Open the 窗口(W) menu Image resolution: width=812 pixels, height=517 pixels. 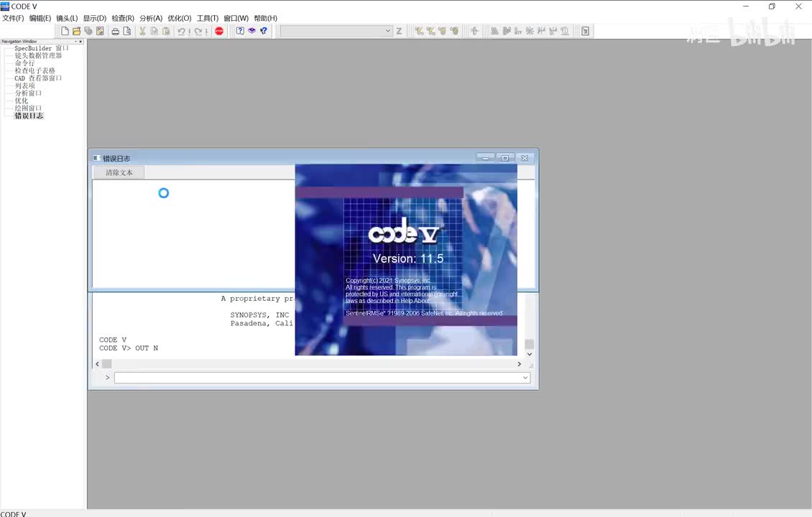[x=236, y=18]
